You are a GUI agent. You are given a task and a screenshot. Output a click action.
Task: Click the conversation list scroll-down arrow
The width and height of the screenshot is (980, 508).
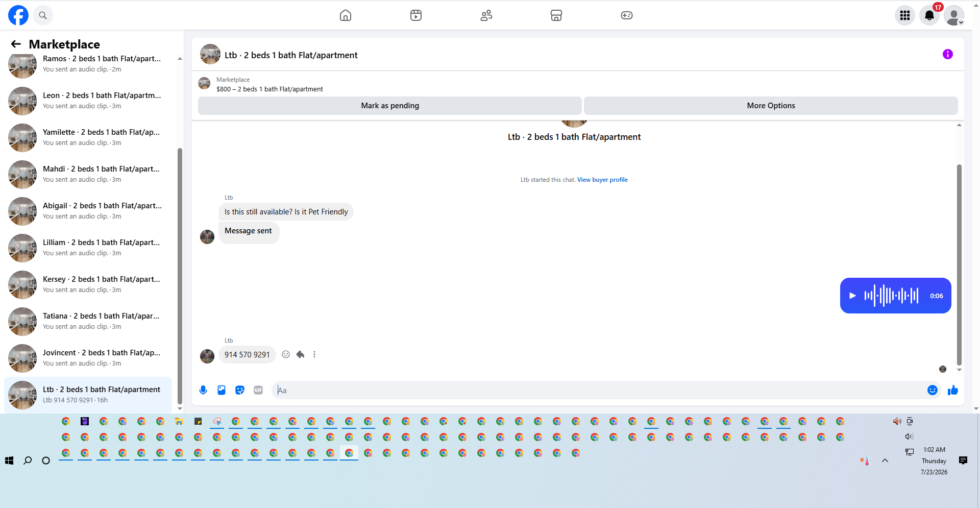tap(180, 408)
